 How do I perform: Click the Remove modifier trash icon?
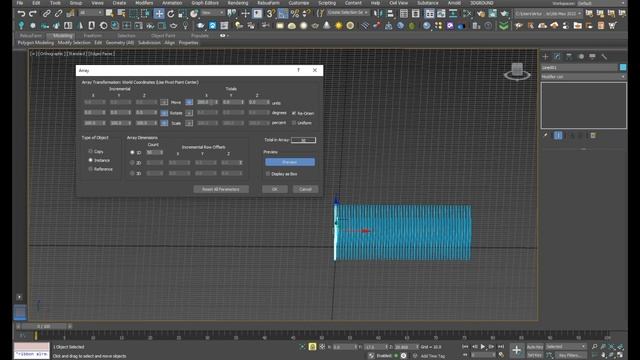click(593, 135)
